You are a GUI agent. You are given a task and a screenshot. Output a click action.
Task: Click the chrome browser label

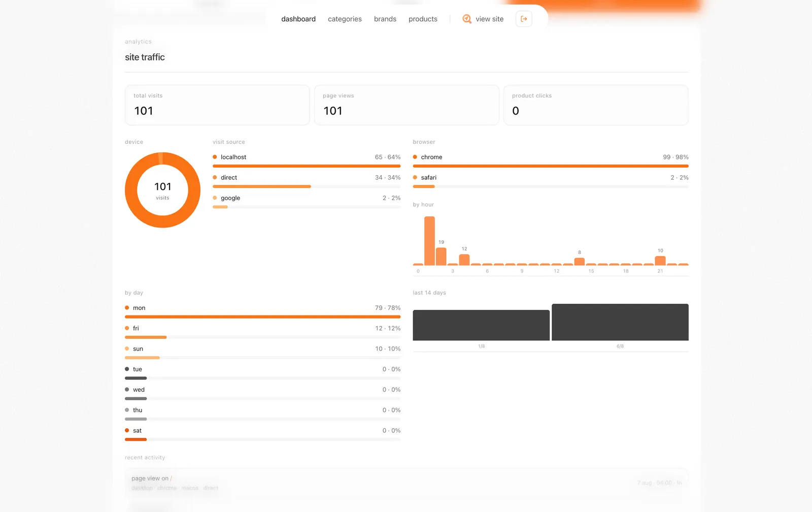[431, 157]
